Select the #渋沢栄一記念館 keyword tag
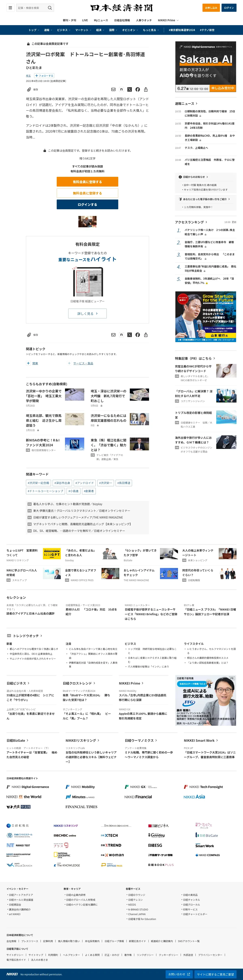The height and width of the screenshot is (980, 243). pyautogui.click(x=38, y=483)
